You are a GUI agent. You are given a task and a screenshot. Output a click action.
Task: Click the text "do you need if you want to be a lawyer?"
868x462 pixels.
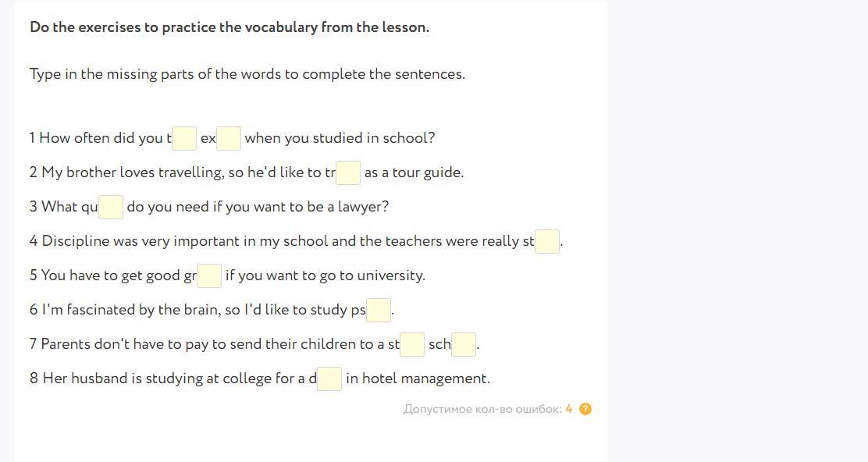[258, 207]
